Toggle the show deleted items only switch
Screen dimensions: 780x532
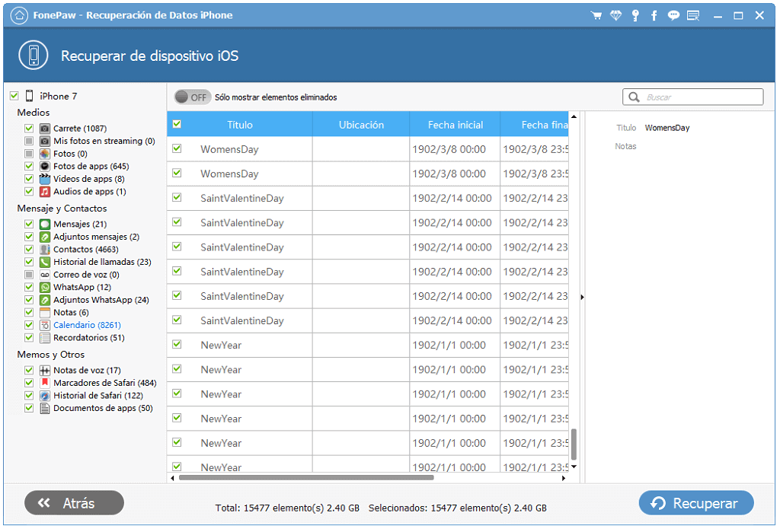click(192, 97)
